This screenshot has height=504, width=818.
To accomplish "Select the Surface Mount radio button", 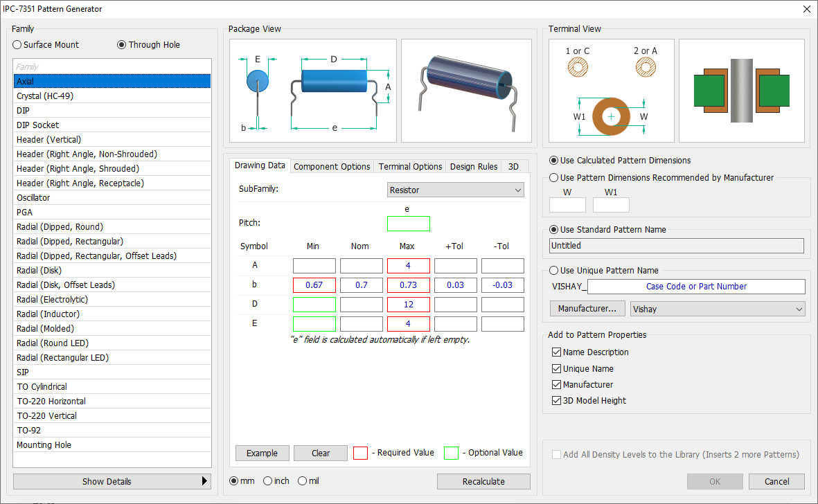I will [17, 45].
